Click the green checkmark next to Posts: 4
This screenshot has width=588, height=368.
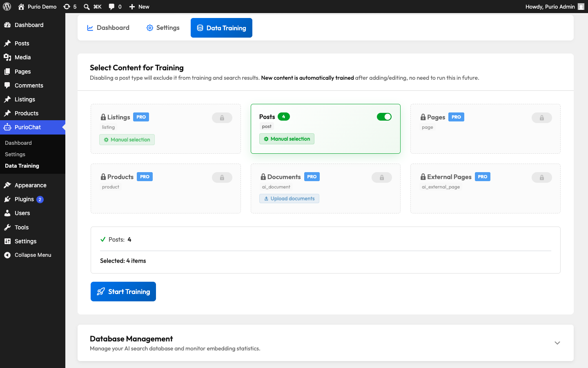coord(103,240)
